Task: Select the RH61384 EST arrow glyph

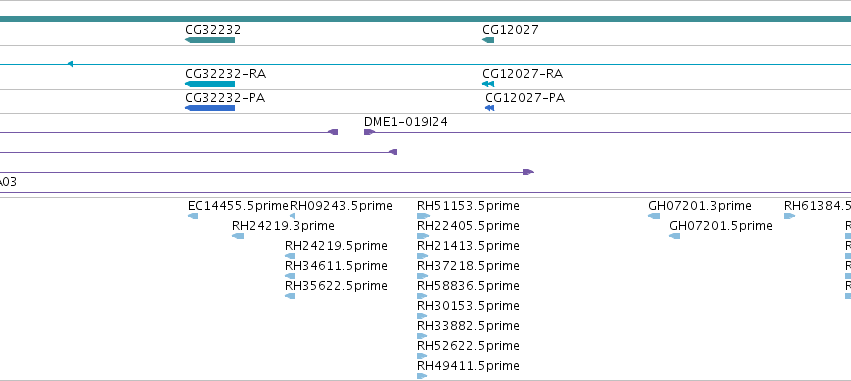Action: click(790, 216)
